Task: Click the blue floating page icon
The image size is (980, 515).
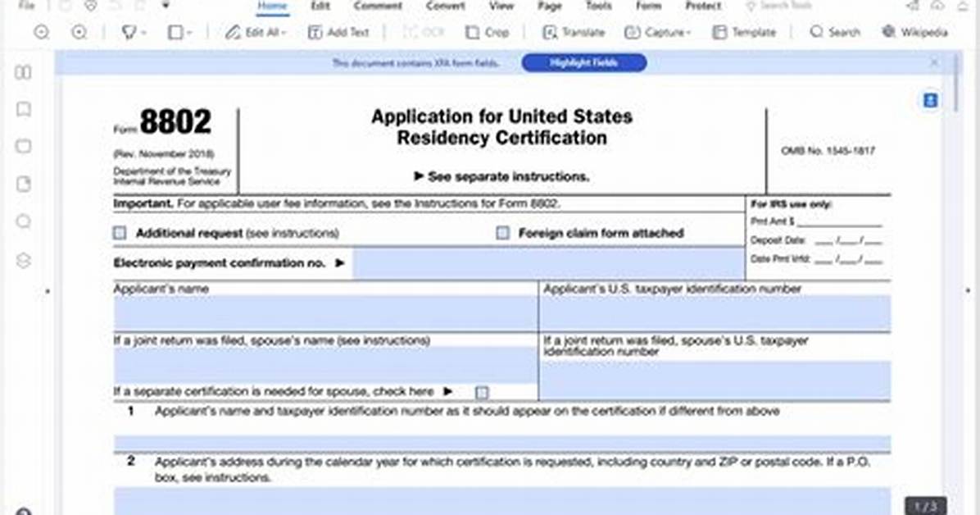Action: [930, 101]
